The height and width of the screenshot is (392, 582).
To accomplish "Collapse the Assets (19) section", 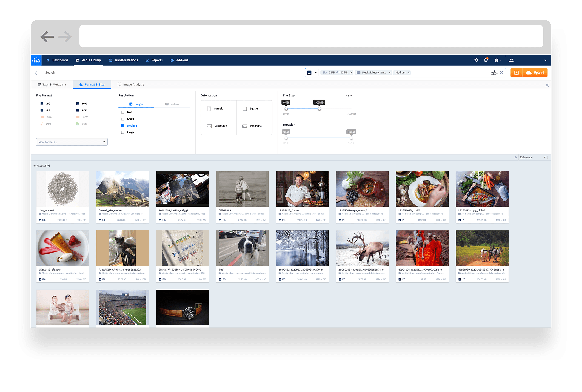I will click(35, 165).
